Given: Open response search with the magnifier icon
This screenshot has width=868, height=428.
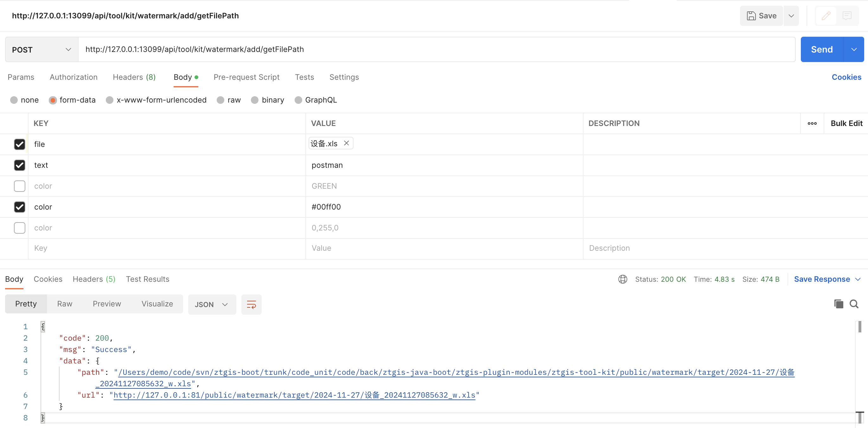Looking at the screenshot, I should pyautogui.click(x=854, y=304).
